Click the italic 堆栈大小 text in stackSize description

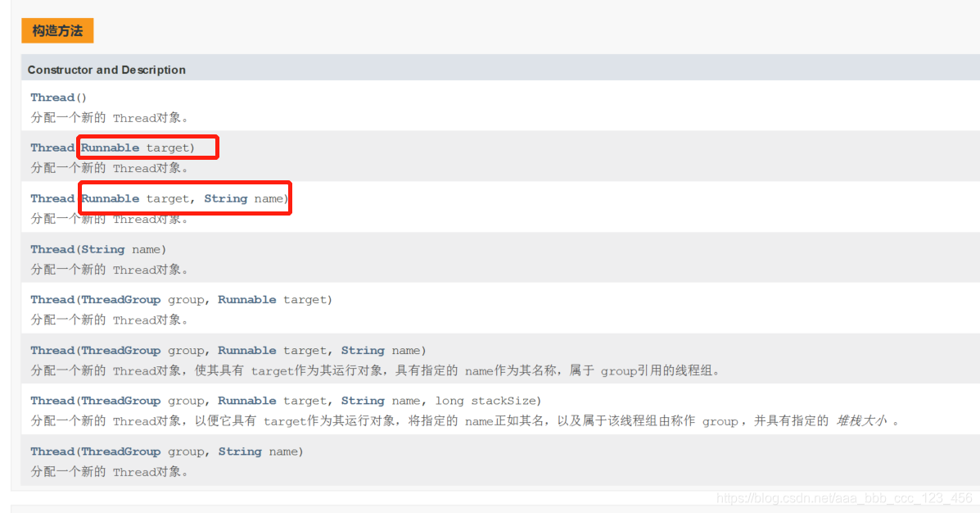[x=862, y=421]
